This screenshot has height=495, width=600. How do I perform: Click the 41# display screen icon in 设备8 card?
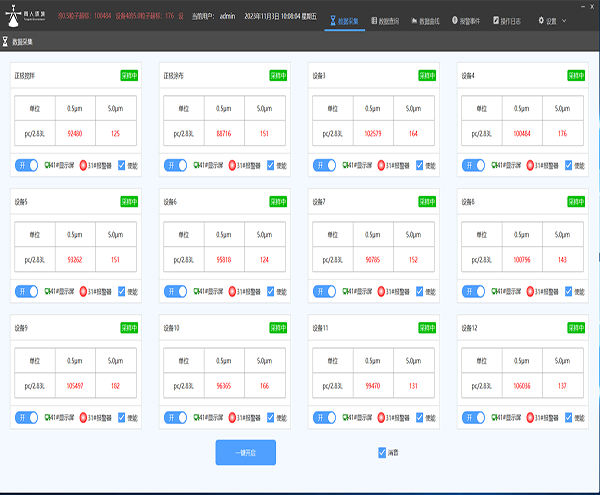(494, 291)
